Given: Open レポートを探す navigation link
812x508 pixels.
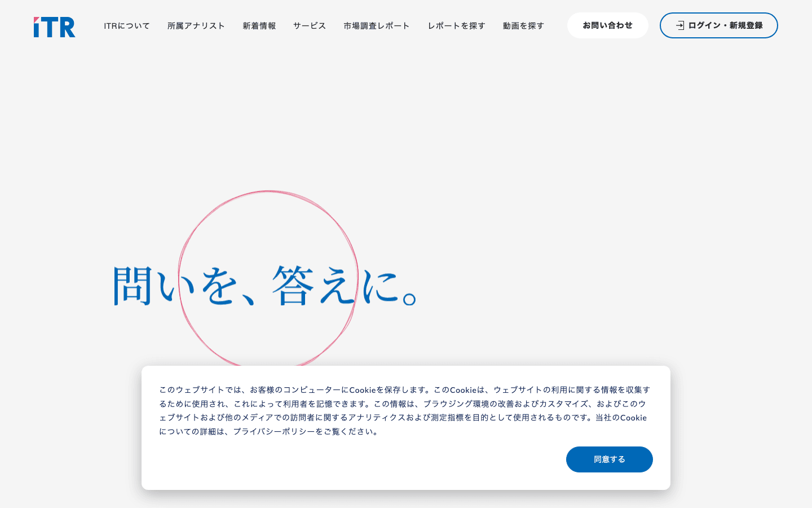Looking at the screenshot, I should click(456, 25).
